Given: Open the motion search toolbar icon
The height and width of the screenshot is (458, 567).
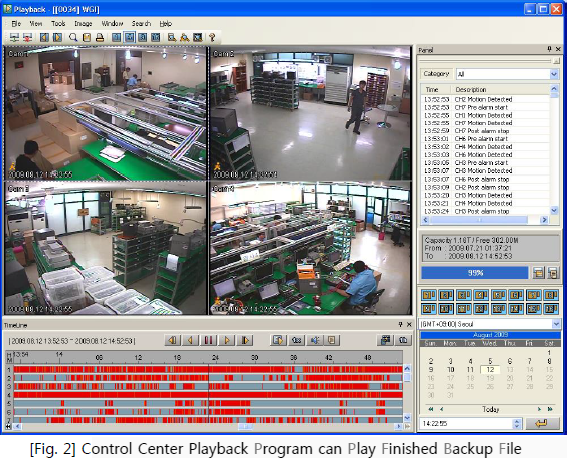Looking at the screenshot, I should point(185,37).
